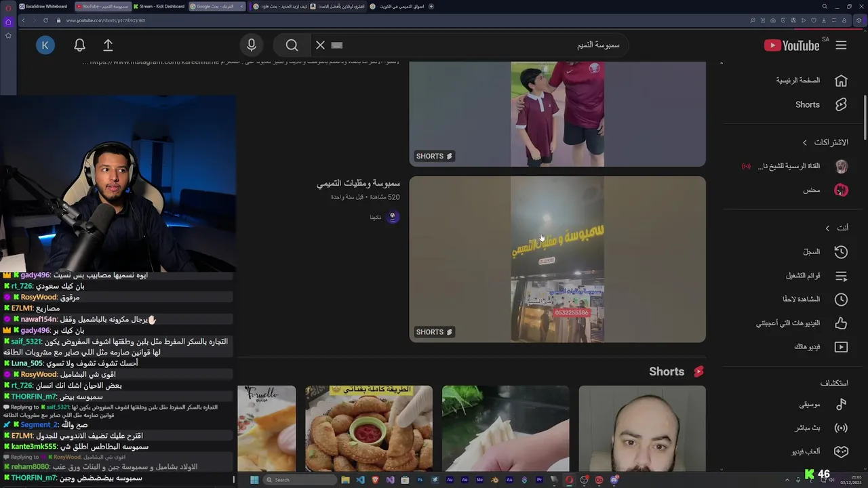Expand the أنت (You) section
This screenshot has width=868, height=488.
[x=836, y=228]
